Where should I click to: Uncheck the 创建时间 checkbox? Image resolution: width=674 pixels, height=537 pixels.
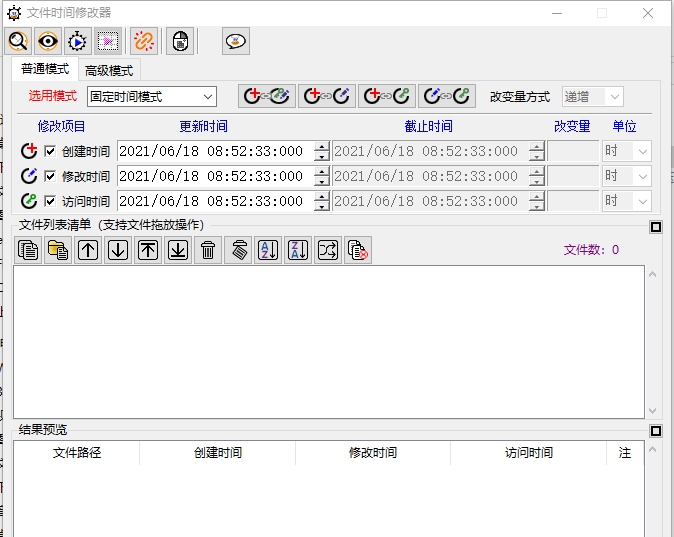tap(50, 151)
